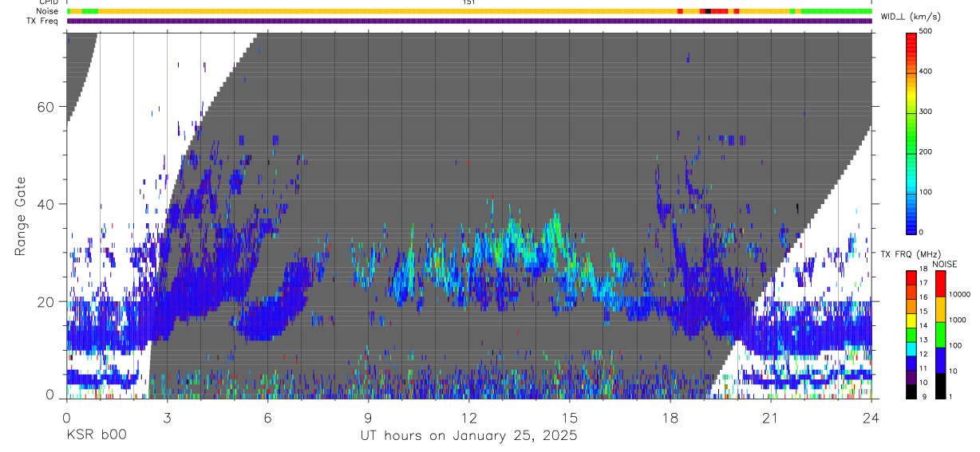This screenshot has width=980, height=452.
Task: Click the 500 tick on width colorbar
Action: [x=926, y=32]
